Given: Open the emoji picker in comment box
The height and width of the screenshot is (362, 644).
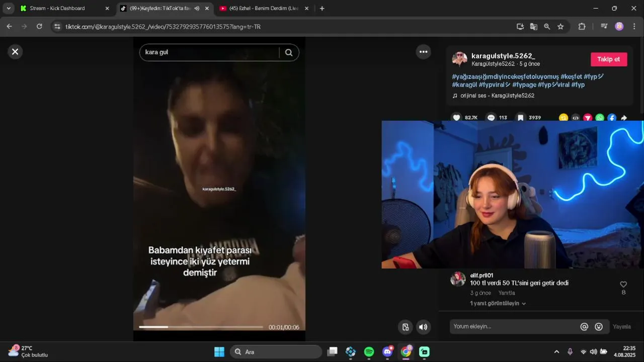Looking at the screenshot, I should 599,327.
